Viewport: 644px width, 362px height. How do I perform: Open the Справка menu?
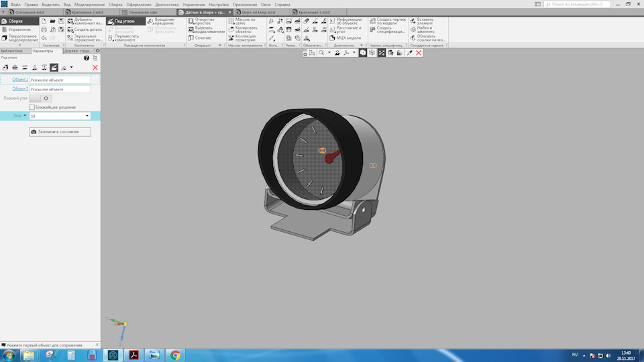(x=282, y=5)
